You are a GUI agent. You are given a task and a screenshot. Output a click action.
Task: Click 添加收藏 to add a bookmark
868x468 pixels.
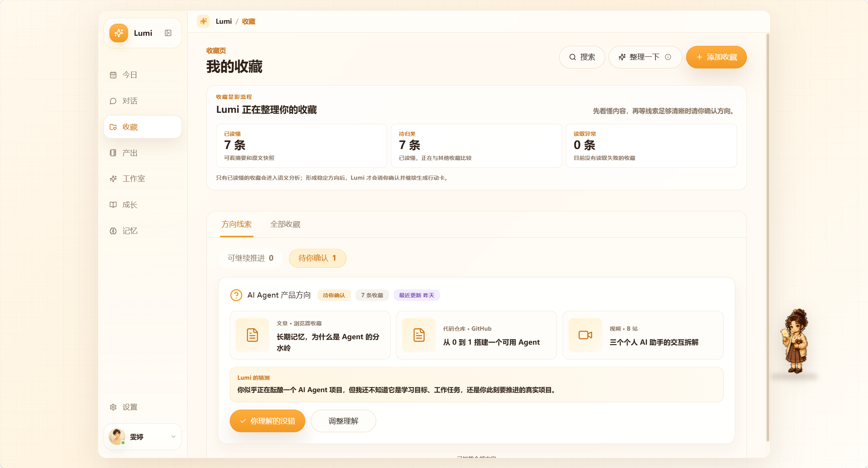tap(717, 57)
